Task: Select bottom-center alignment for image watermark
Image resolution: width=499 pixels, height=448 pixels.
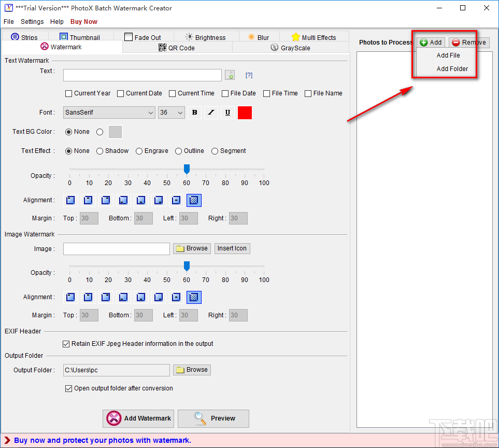Action: (x=141, y=297)
